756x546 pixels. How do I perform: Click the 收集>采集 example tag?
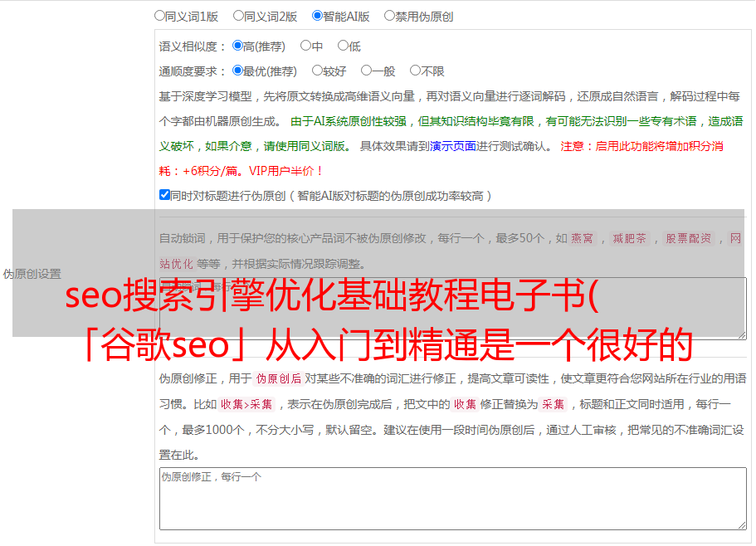246,404
